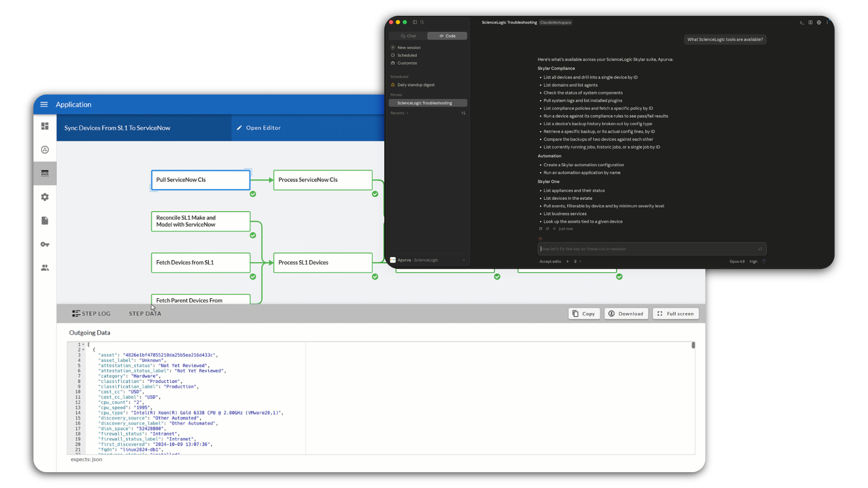Click the Outgoing Data vertical scrollbar thumb
The height and width of the screenshot is (488, 868).
tap(693, 345)
